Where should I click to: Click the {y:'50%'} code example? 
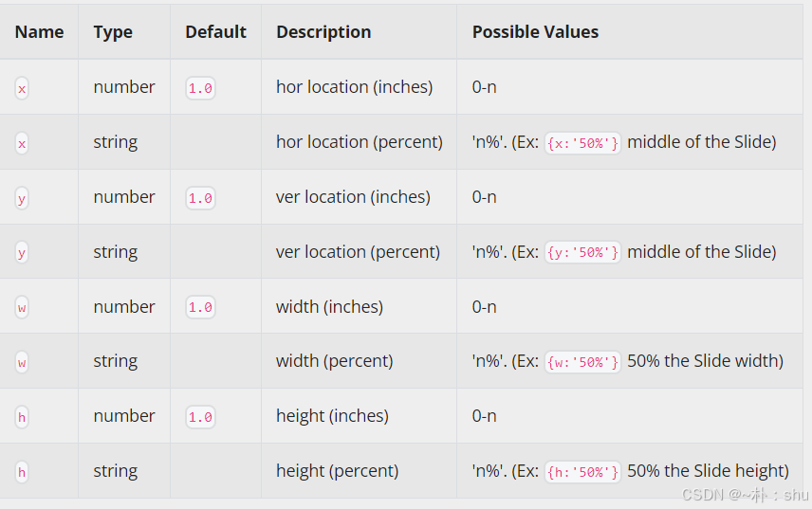coord(582,252)
